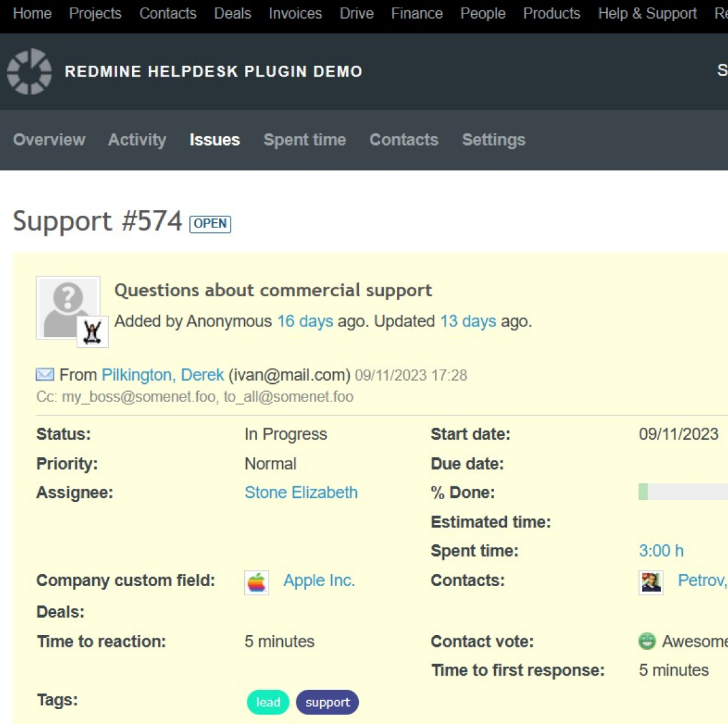Open Invoices from the top menu
The image size is (728, 724).
pos(294,14)
